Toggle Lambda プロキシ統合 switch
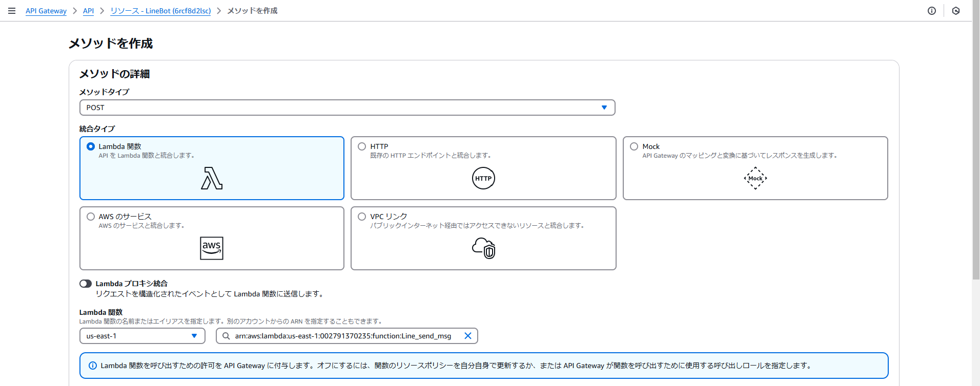This screenshot has height=386, width=980. pos(86,284)
